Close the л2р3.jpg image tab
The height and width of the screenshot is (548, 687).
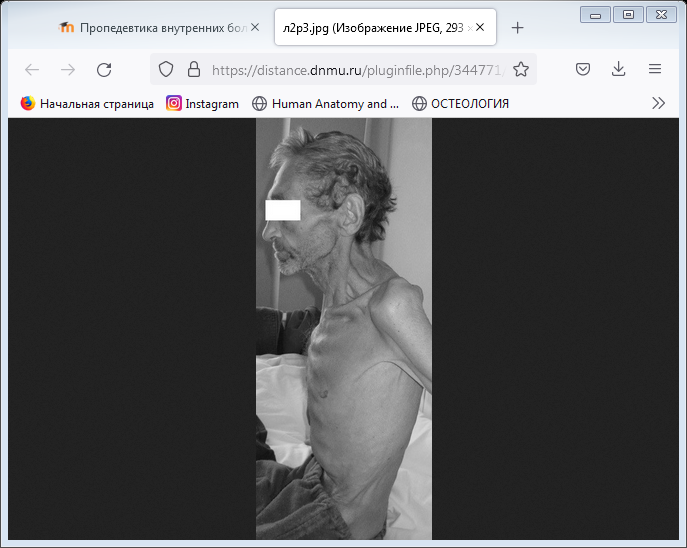480,28
